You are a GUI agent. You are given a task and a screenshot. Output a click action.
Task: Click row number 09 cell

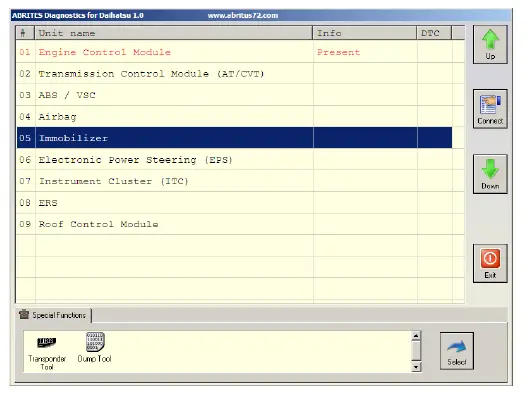[25, 224]
